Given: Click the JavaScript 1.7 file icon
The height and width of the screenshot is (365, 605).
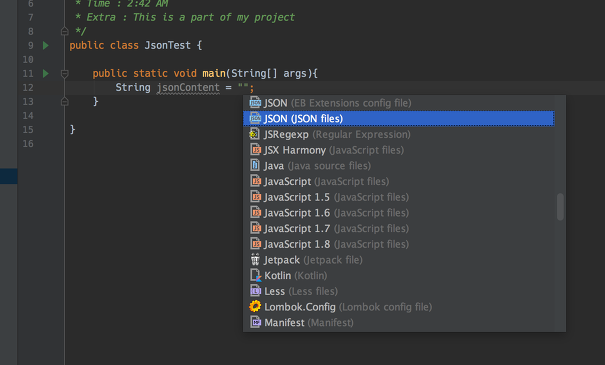Looking at the screenshot, I should (255, 228).
